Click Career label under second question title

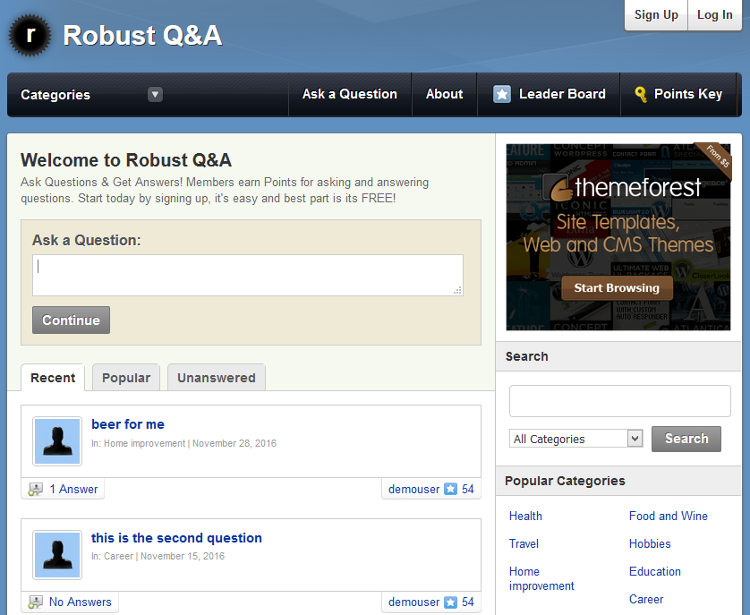(x=119, y=556)
